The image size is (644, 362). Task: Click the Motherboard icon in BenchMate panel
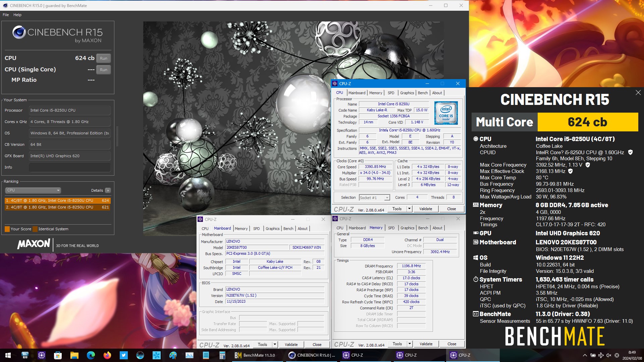476,242
